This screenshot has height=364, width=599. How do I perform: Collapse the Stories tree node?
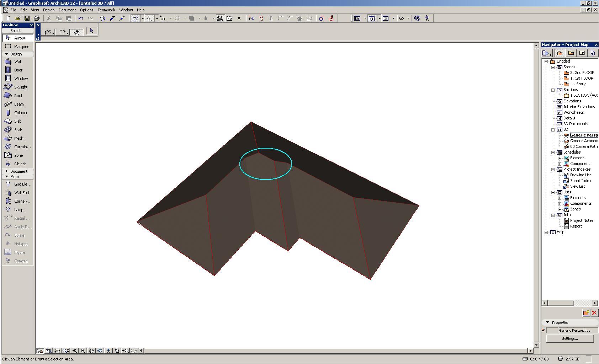pos(553,67)
